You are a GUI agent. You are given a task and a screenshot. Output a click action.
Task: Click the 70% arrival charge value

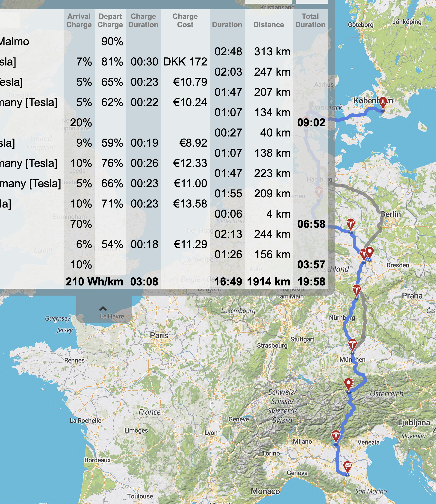coord(81,224)
